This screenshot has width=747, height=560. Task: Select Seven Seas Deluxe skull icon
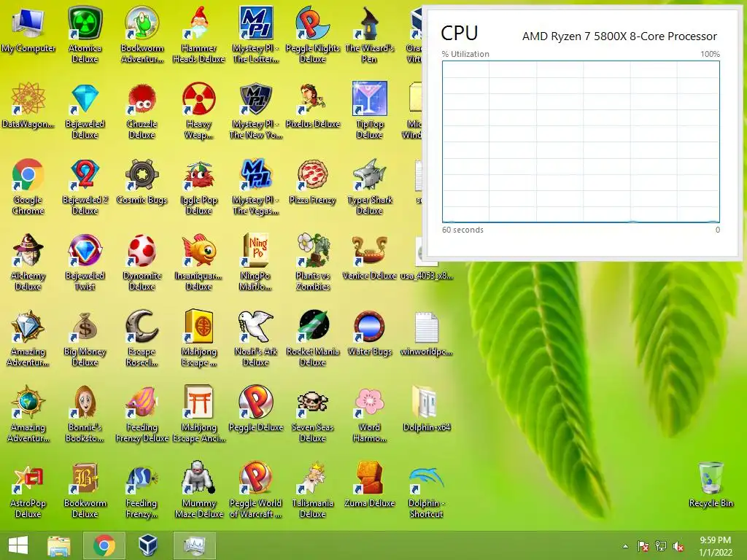312,402
